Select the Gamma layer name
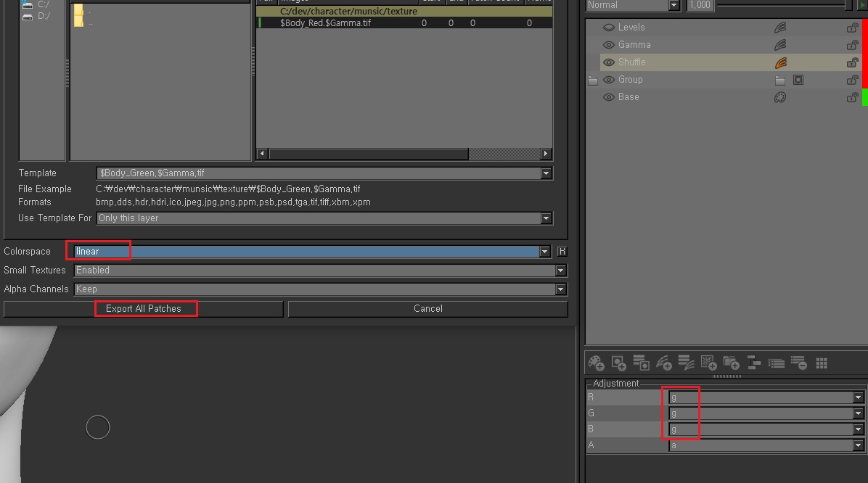 click(x=634, y=45)
